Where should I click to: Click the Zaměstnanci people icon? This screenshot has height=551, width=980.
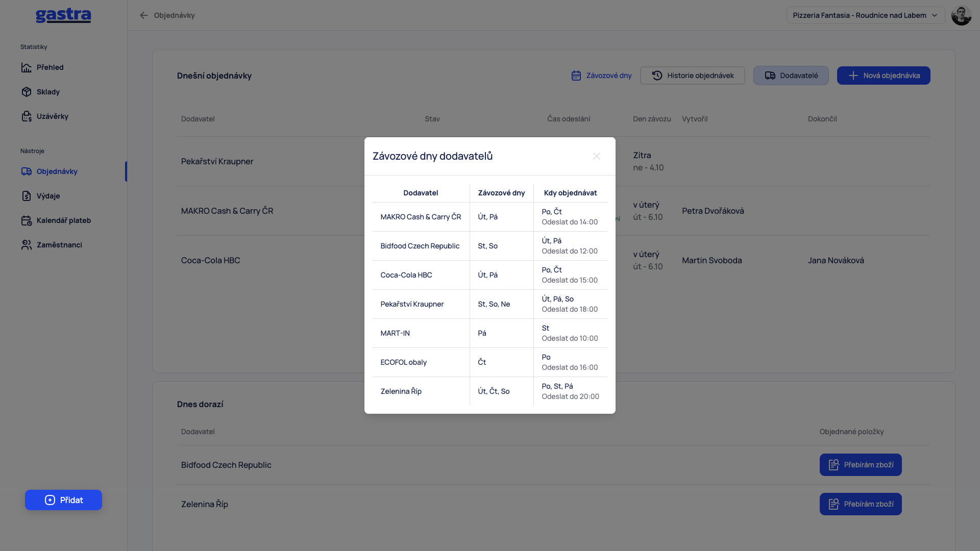tap(27, 245)
